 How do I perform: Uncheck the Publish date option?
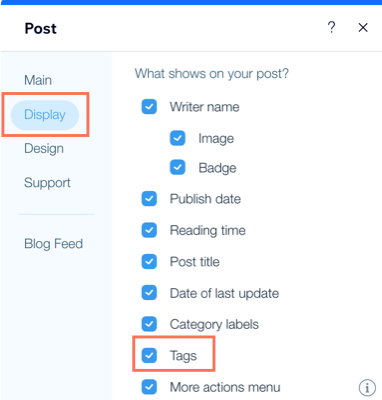(x=149, y=199)
